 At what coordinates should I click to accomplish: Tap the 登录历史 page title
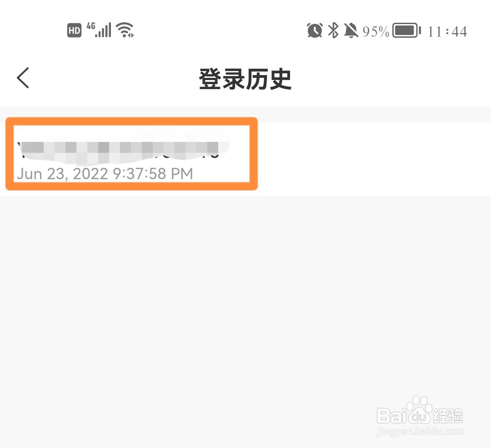245,79
